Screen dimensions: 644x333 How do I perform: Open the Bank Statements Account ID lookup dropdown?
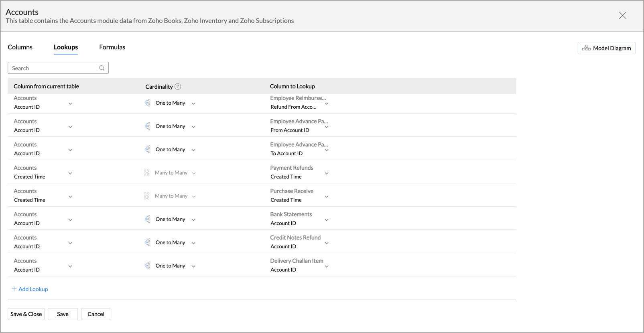point(327,220)
